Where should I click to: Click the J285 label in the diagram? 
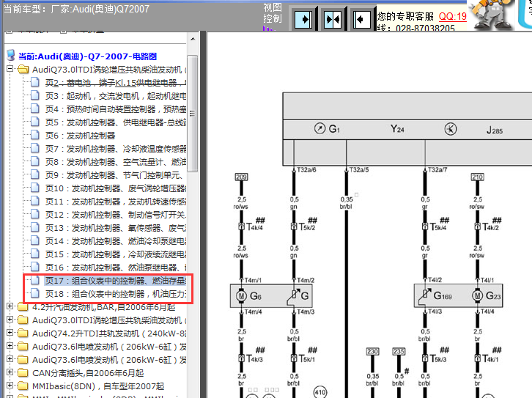[495, 130]
